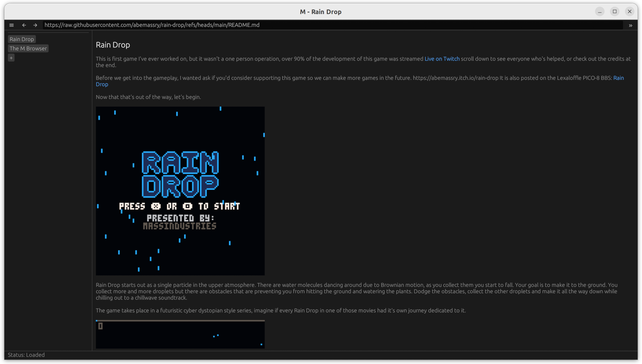Click the back arrow to return to previous page
This screenshot has width=642, height=364.
click(24, 25)
